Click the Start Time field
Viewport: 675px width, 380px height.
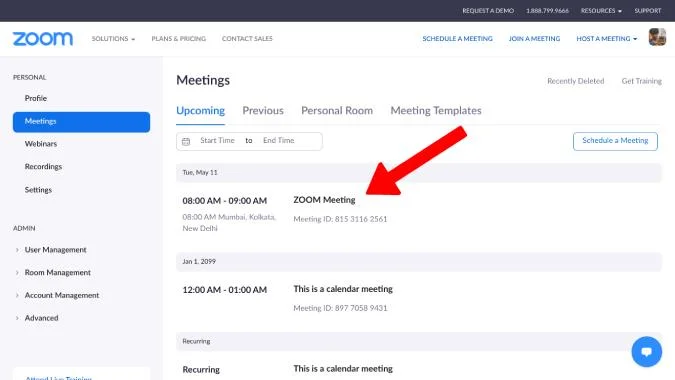click(217, 140)
